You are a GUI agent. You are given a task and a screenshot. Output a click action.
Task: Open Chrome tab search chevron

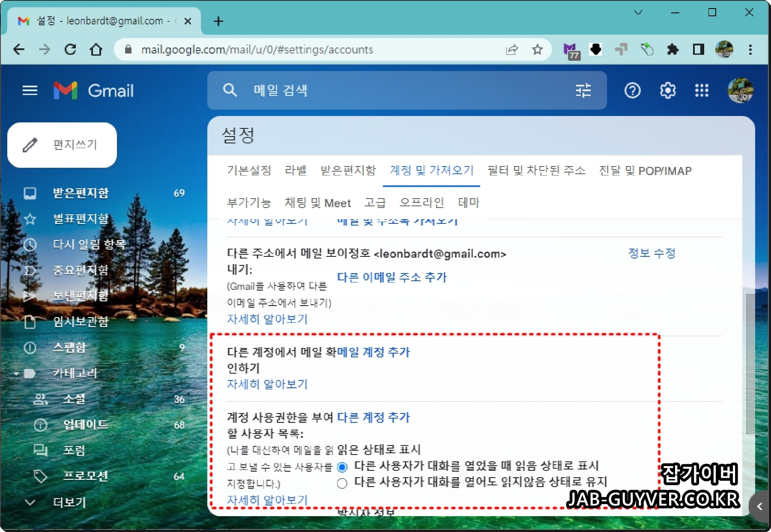click(638, 12)
